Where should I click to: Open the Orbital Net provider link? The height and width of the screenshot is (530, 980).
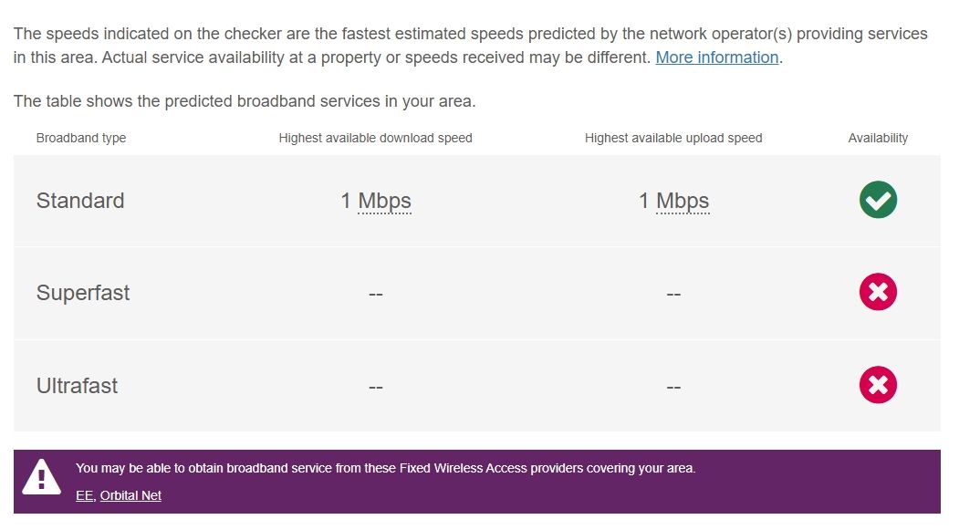[x=130, y=495]
